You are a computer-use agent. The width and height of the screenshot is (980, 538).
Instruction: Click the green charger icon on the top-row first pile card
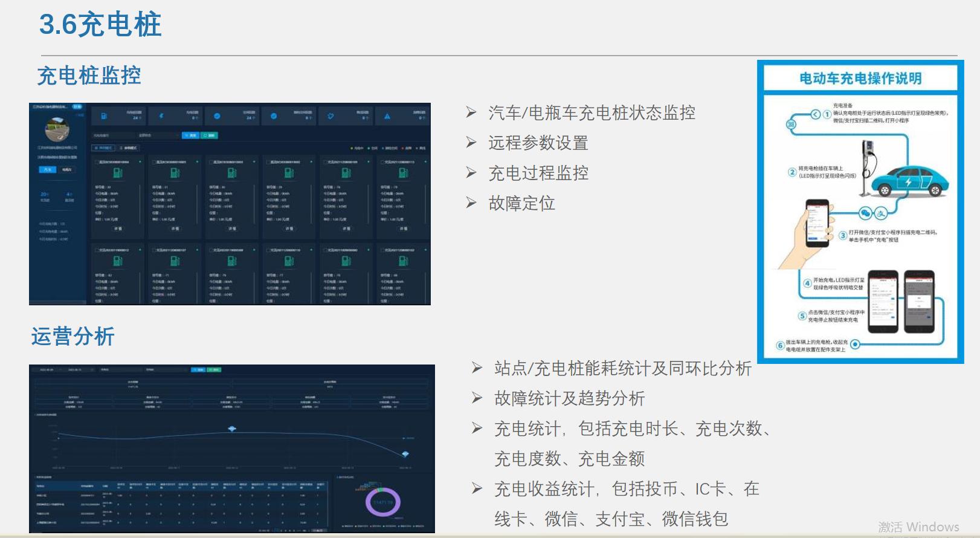118,173
